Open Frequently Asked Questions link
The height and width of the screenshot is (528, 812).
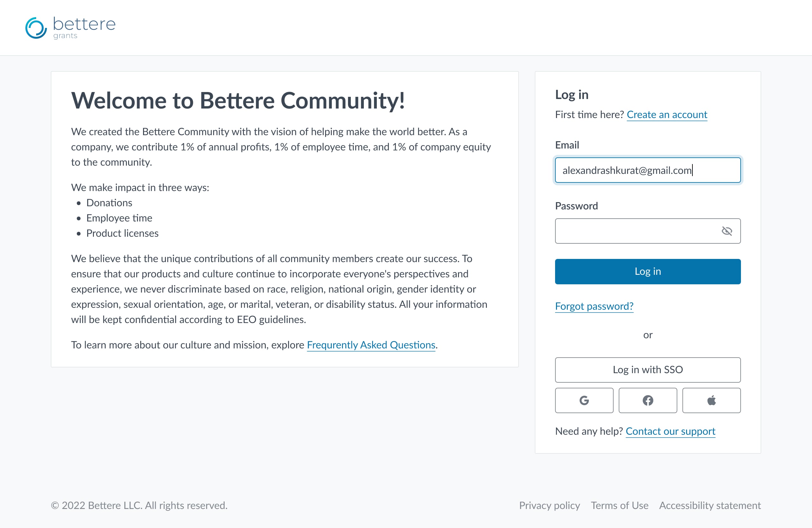(x=371, y=345)
